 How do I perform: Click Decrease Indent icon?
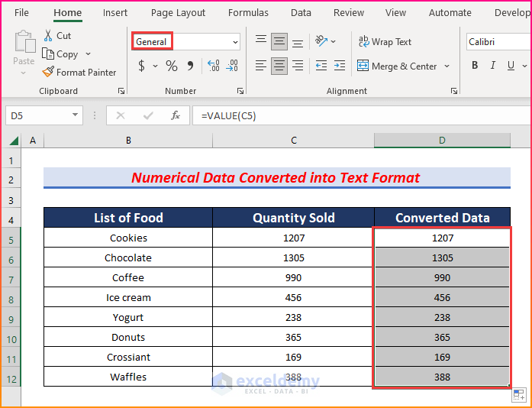321,66
